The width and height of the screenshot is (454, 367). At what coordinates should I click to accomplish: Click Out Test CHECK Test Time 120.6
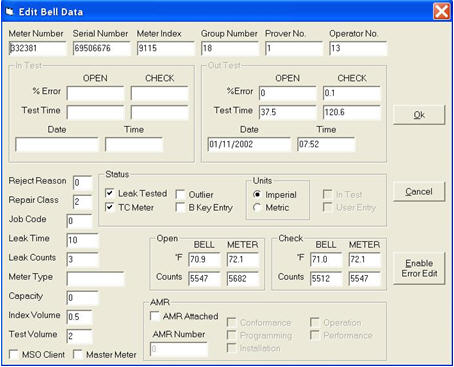(352, 113)
